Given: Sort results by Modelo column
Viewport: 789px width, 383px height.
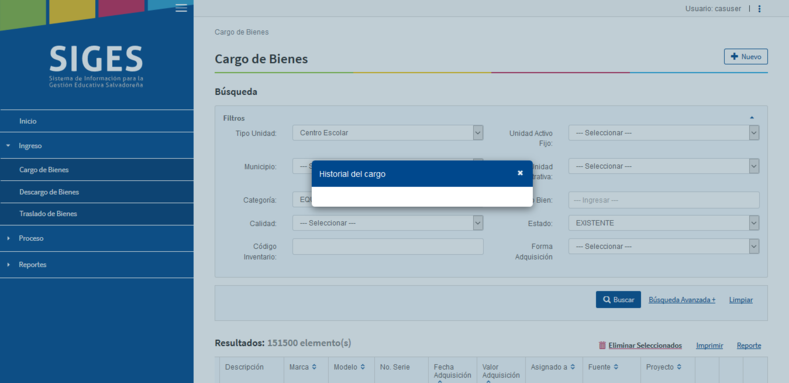Looking at the screenshot, I should (349, 367).
